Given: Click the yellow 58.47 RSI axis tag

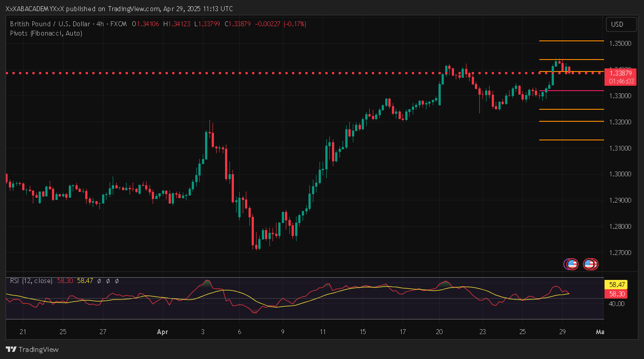Looking at the screenshot, I should point(617,284).
